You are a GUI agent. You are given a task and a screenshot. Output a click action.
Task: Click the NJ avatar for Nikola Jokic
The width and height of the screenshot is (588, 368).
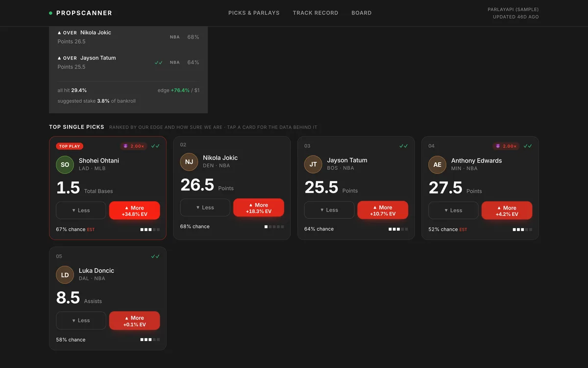tap(189, 162)
